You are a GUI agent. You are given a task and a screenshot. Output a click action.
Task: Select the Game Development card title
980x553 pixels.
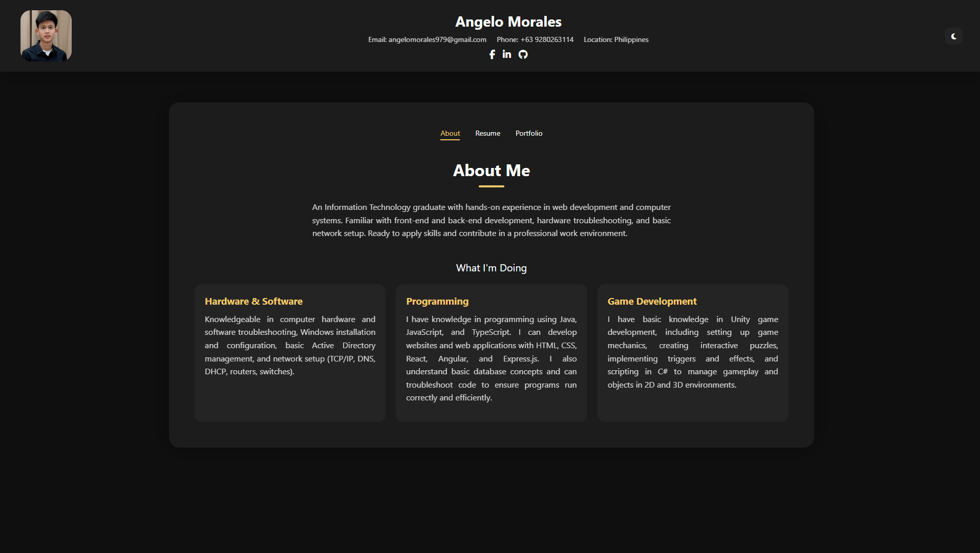(652, 302)
